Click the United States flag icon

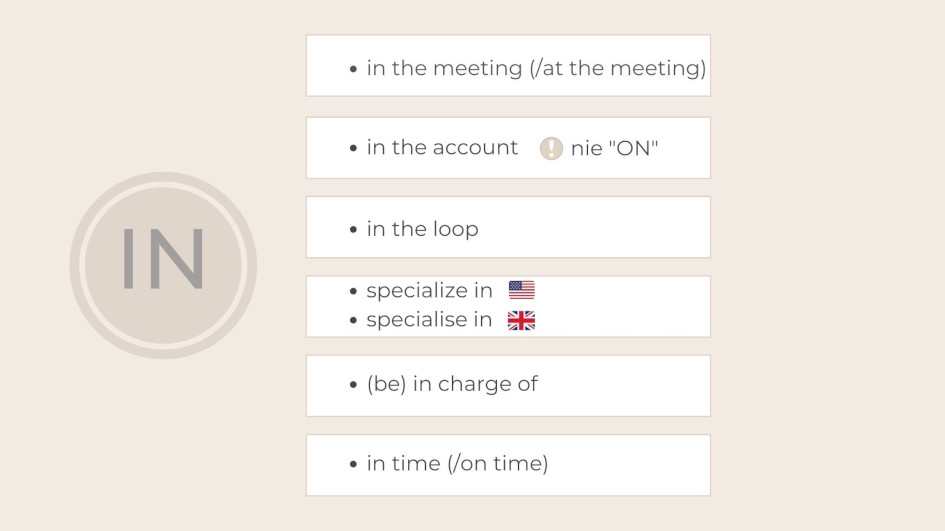coord(521,290)
